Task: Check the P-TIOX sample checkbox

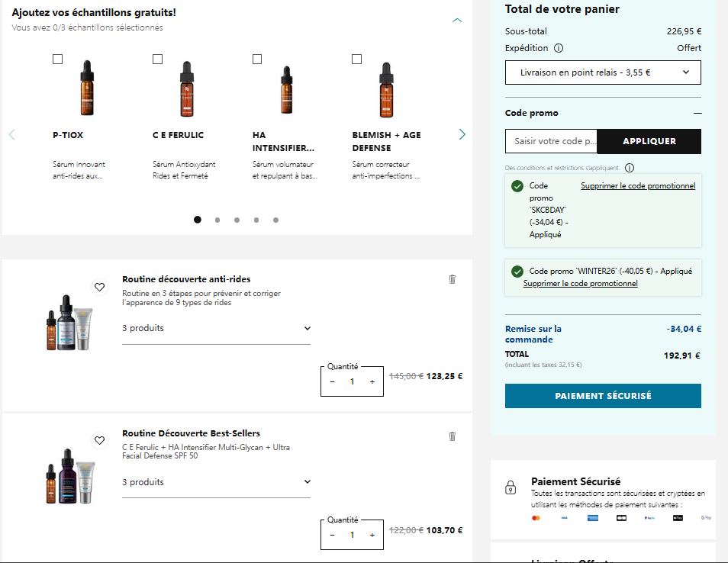Action: click(58, 59)
